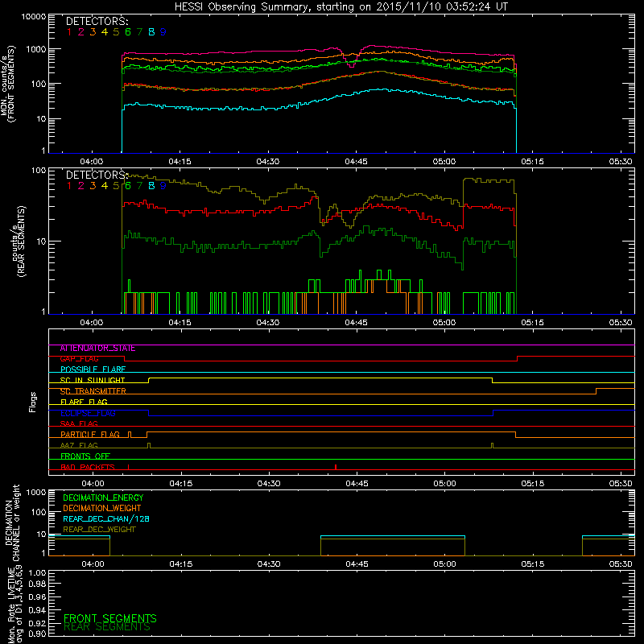
Task: Click the FLARE_FLAG label
Action: 84,402
